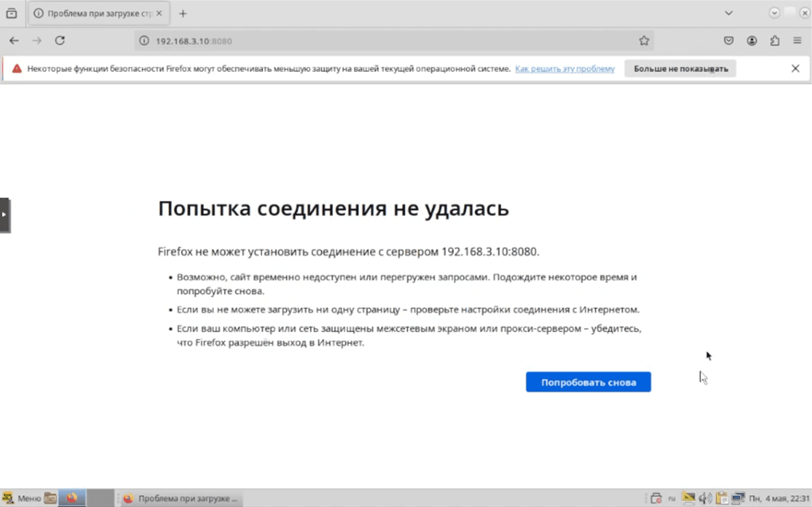Open the "Меню" start menu
Screen dimensions: 812x507
(21, 498)
